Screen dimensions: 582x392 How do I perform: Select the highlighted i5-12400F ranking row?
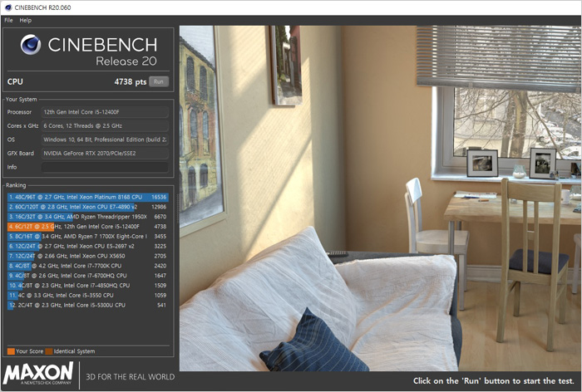coord(87,226)
